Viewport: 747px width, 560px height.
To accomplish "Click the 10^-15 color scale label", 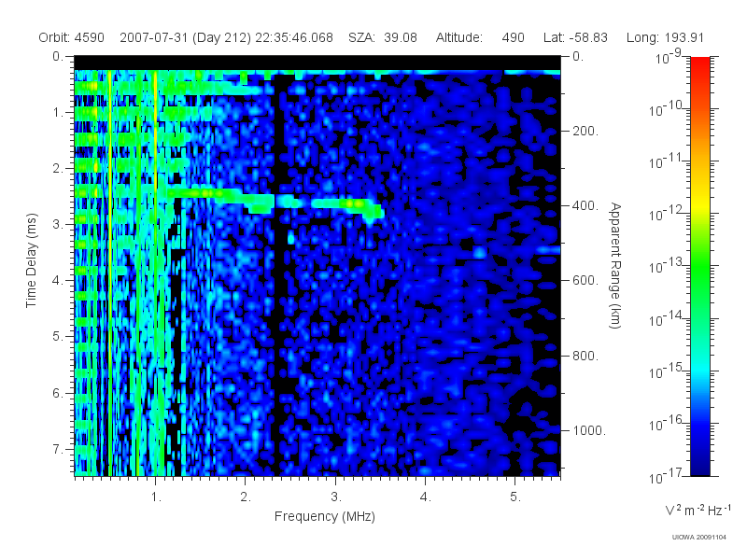I will tap(666, 371).
